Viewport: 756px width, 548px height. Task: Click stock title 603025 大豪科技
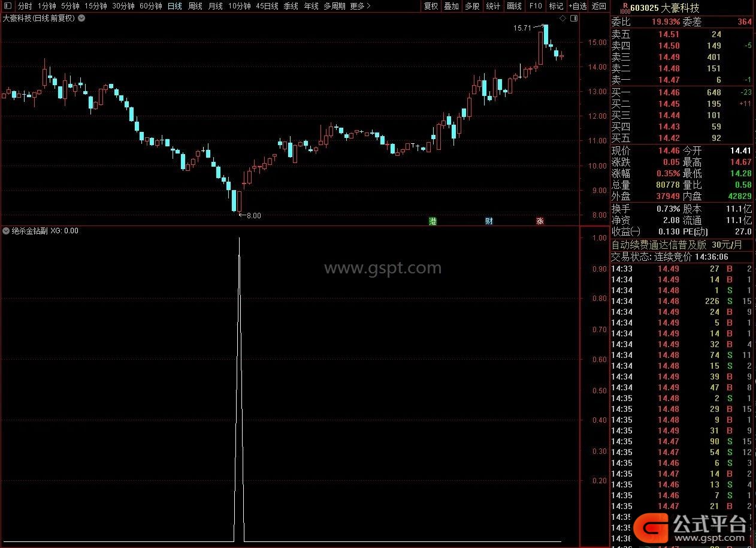pos(665,8)
